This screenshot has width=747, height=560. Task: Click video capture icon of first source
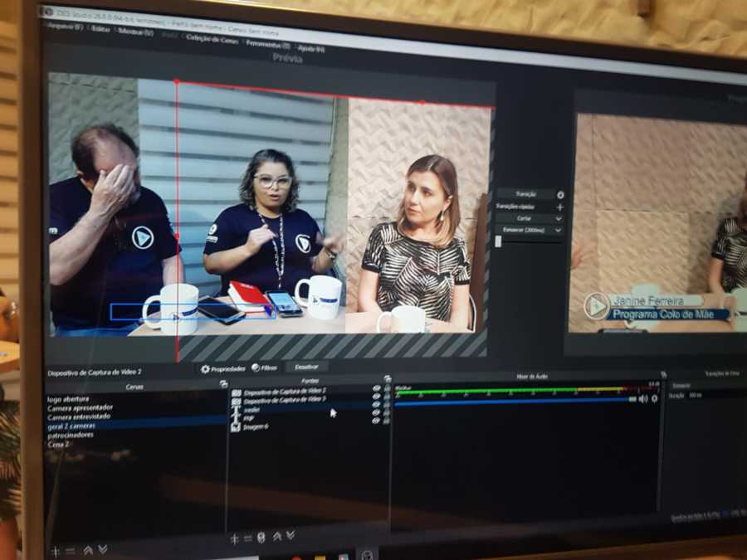click(x=237, y=393)
